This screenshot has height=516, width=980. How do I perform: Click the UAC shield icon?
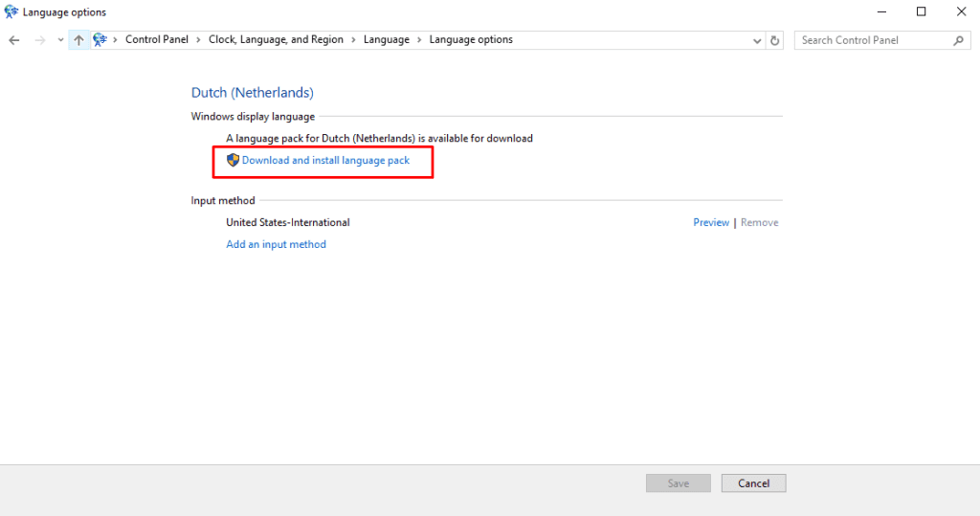coord(233,160)
